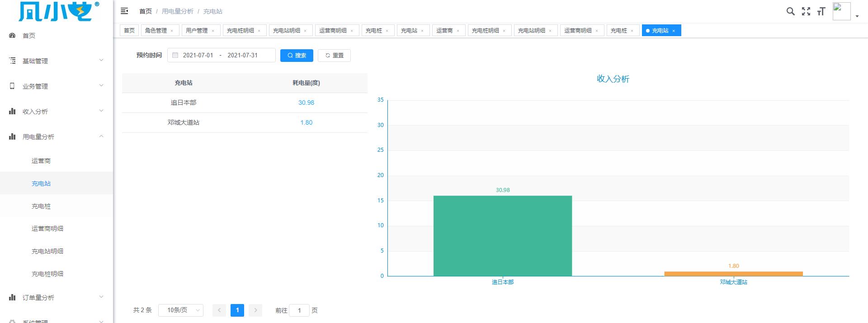The height and width of the screenshot is (323, 868).
Task: Close the active 充电站 tab
Action: coord(674,31)
